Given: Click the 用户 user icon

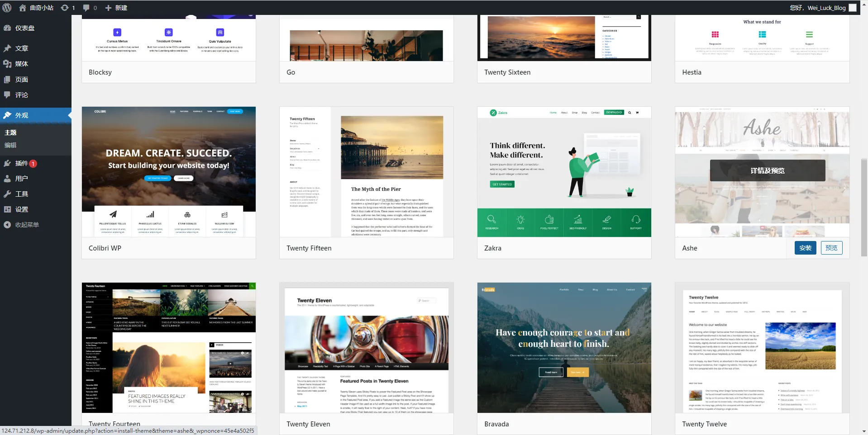Looking at the screenshot, I should point(7,179).
